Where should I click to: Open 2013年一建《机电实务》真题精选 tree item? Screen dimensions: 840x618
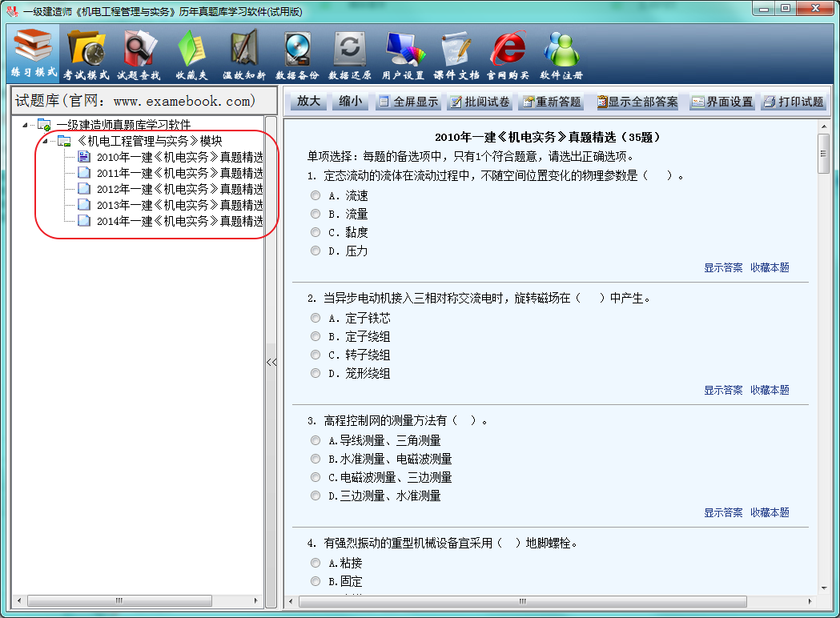pos(179,205)
